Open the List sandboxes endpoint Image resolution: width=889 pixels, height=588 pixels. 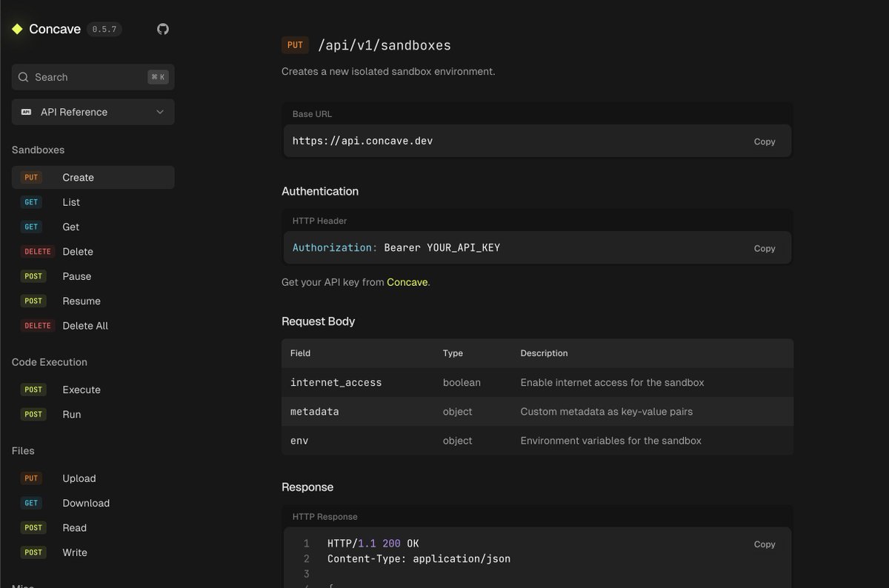point(93,202)
